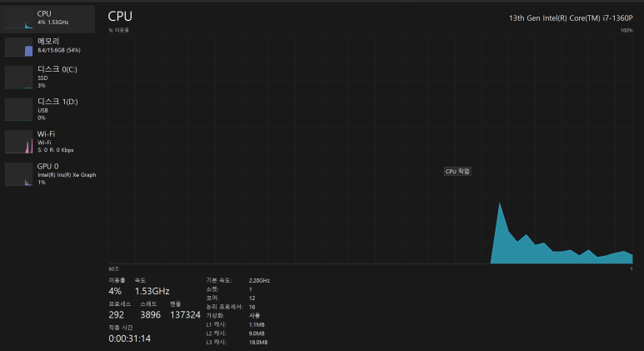Click the CPU mini graph thumbnail

pos(18,19)
